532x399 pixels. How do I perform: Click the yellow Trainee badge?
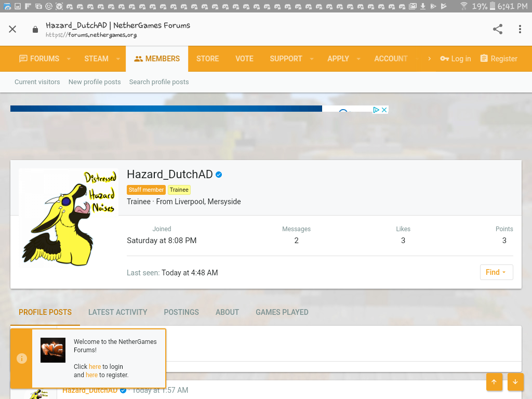[179, 190]
